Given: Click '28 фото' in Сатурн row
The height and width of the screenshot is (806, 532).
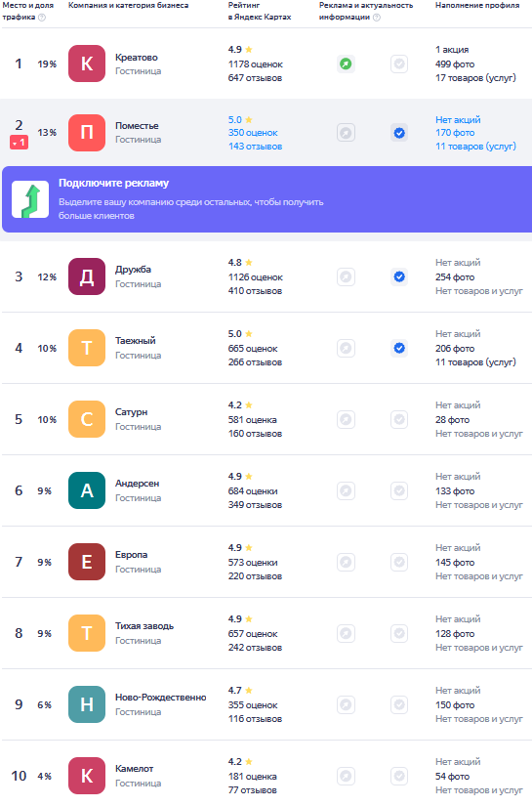Looking at the screenshot, I should tap(452, 420).
